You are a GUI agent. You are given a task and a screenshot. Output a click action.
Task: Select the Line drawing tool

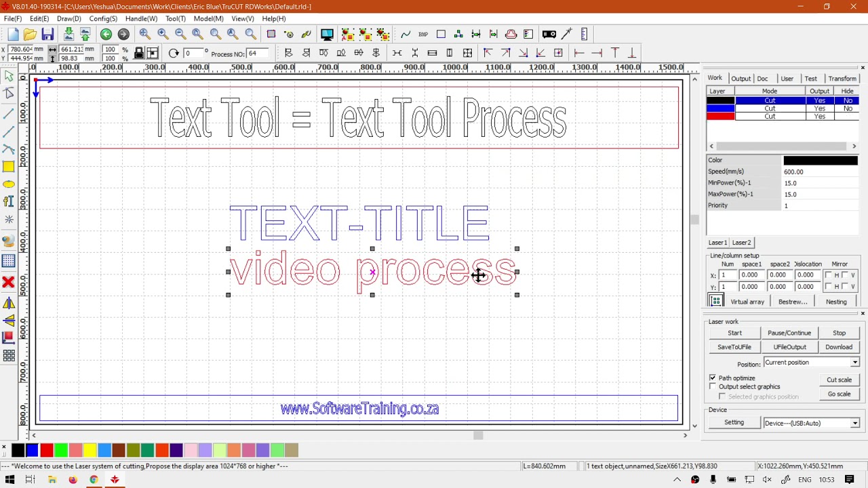pos(9,113)
